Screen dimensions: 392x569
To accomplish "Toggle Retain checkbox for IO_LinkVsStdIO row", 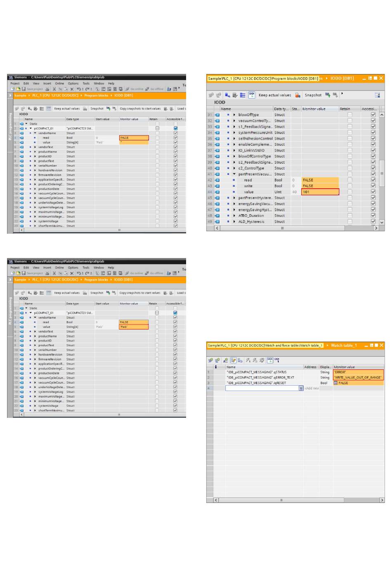I will coord(350,150).
